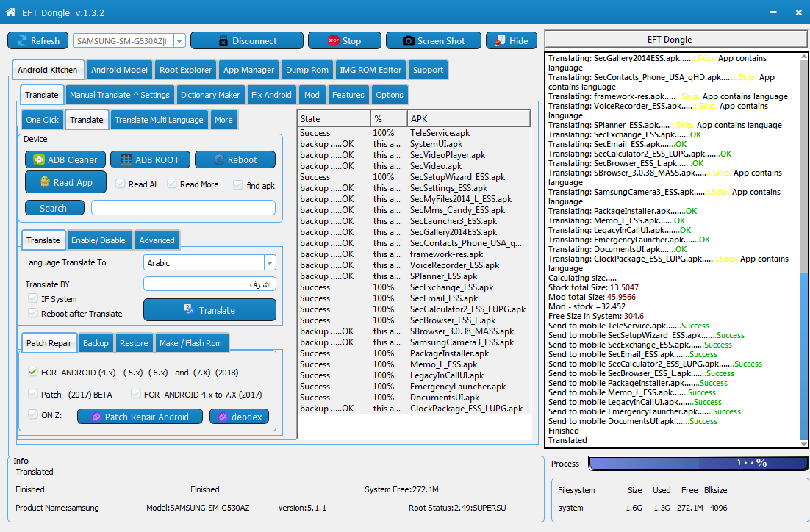Image resolution: width=810 pixels, height=532 pixels.
Task: Switch to Mod tab
Action: pos(312,95)
